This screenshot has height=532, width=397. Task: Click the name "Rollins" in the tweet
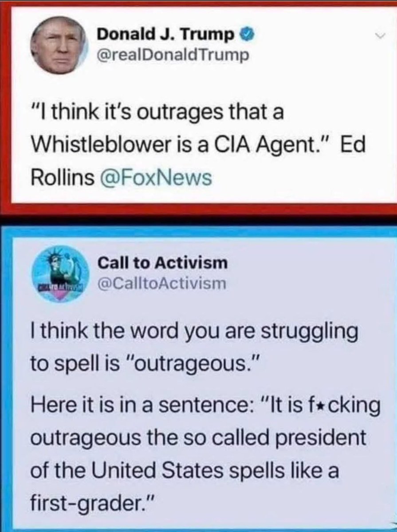click(63, 178)
